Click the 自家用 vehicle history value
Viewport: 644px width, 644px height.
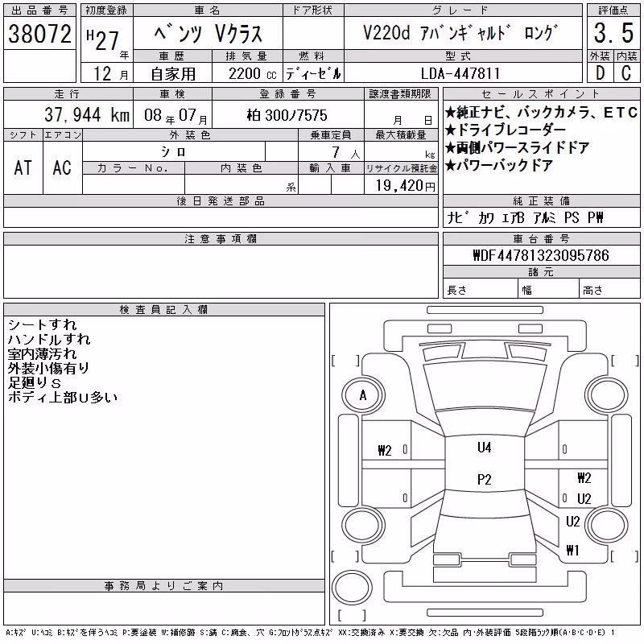point(173,74)
